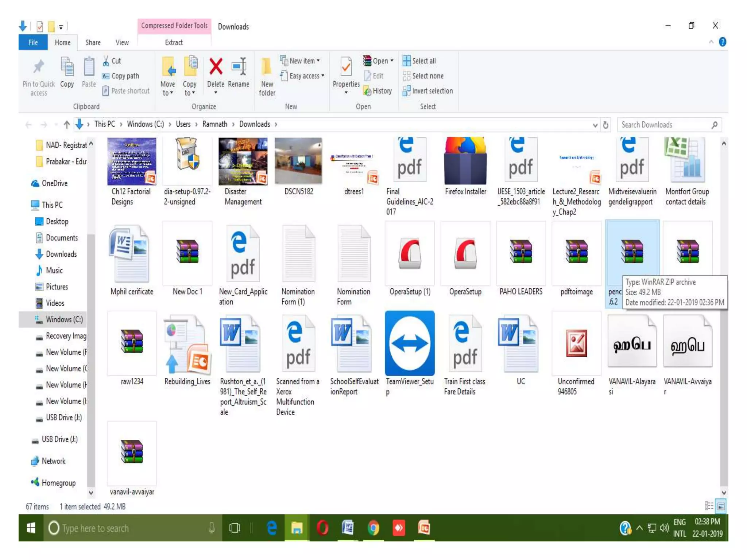Screen dimensions: 747x560
Task: Click the refresh icon beside address bar
Action: (606, 125)
